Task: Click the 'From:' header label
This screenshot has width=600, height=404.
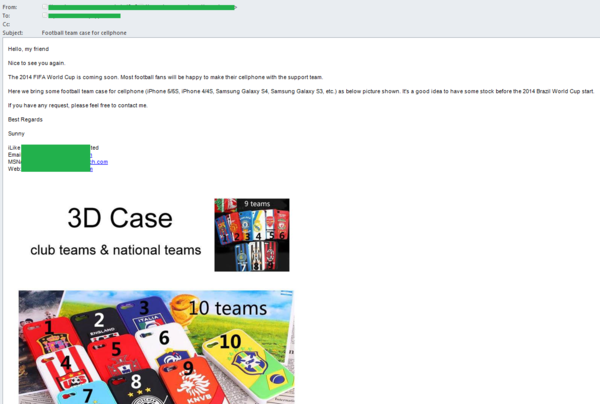Action: click(10, 7)
